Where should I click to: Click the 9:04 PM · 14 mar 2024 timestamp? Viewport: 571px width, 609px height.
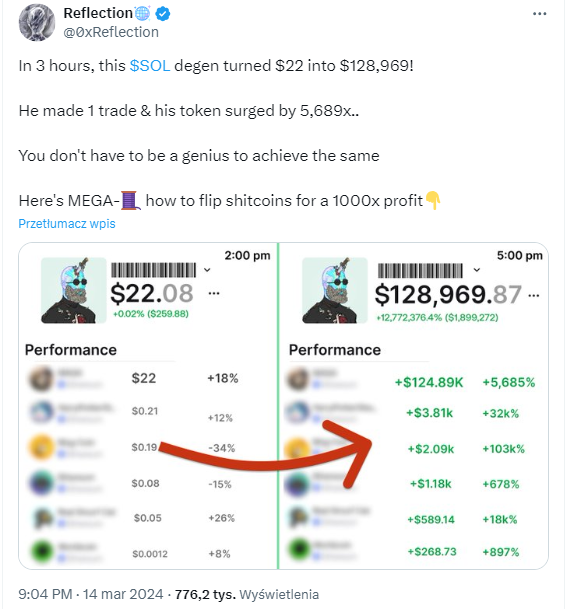(x=91, y=594)
